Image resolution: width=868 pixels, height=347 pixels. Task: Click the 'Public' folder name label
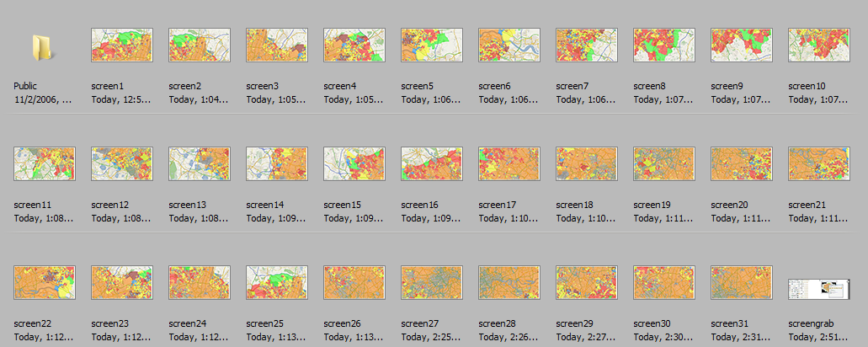pyautogui.click(x=25, y=87)
